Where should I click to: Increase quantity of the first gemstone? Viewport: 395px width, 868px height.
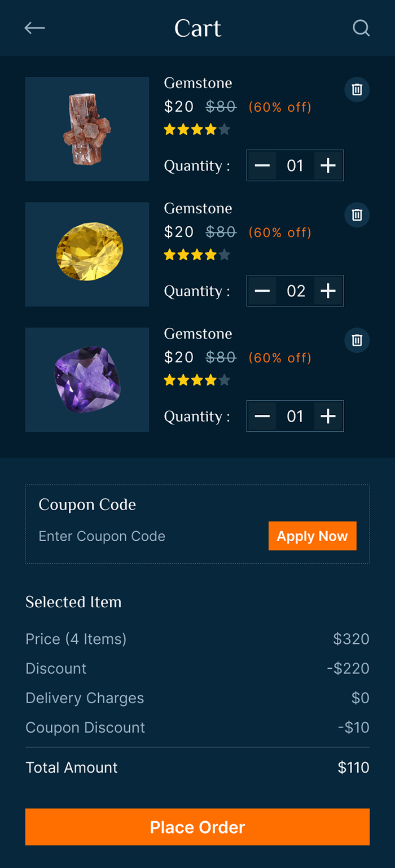pos(328,165)
